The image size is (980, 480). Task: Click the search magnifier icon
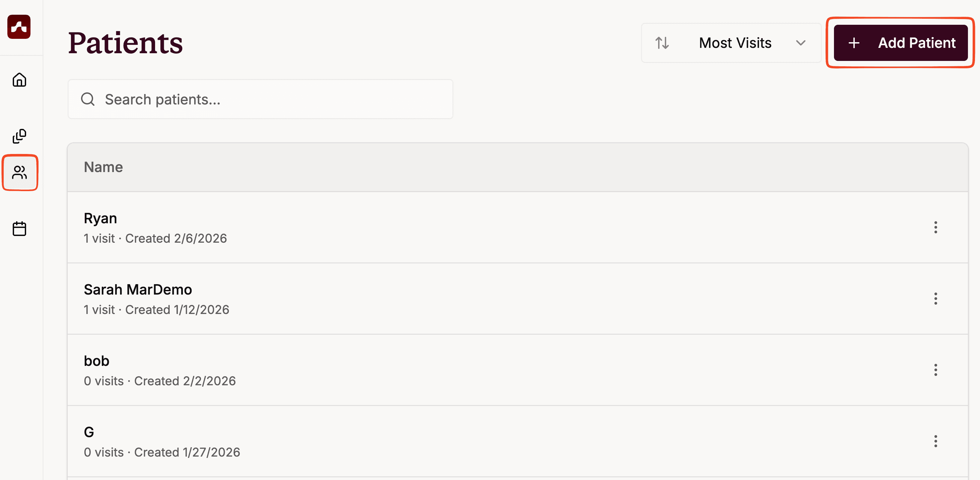pyautogui.click(x=88, y=99)
